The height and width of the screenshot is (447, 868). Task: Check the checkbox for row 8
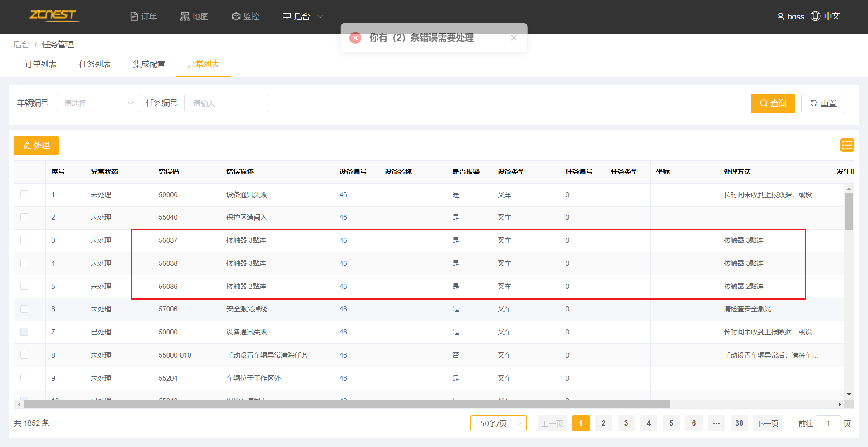click(24, 355)
